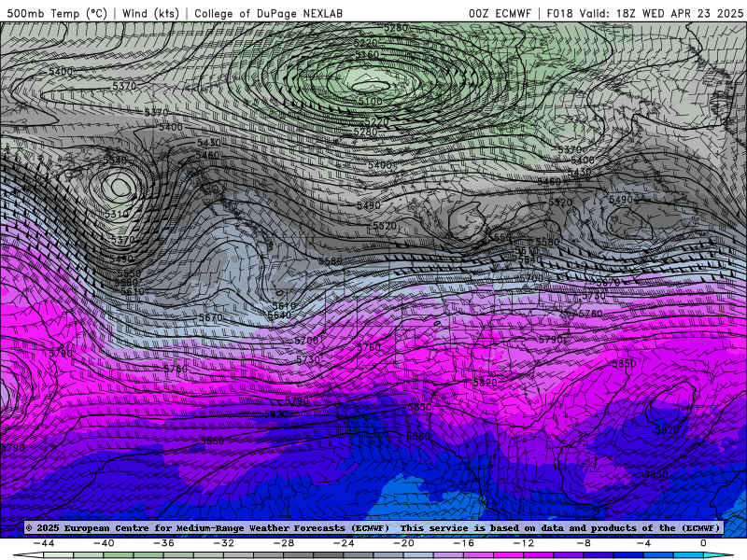Select the "00Z ECMWF" model run label

(500, 13)
